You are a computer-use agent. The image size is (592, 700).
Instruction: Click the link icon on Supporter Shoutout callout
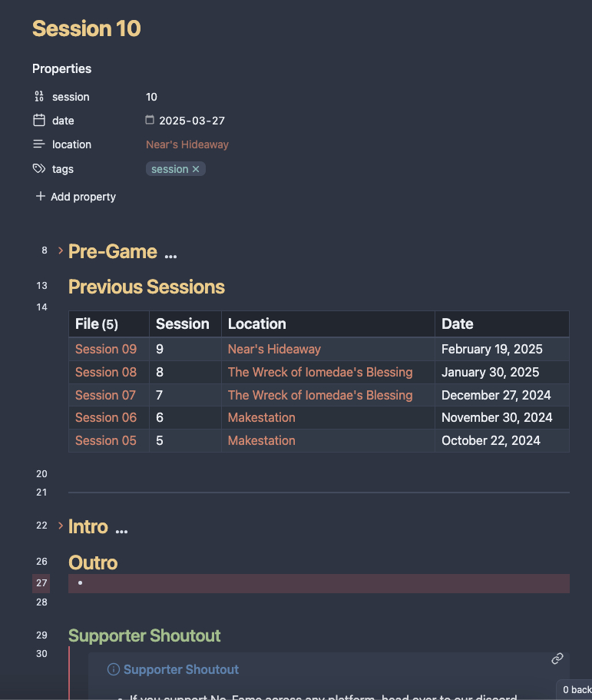(557, 659)
